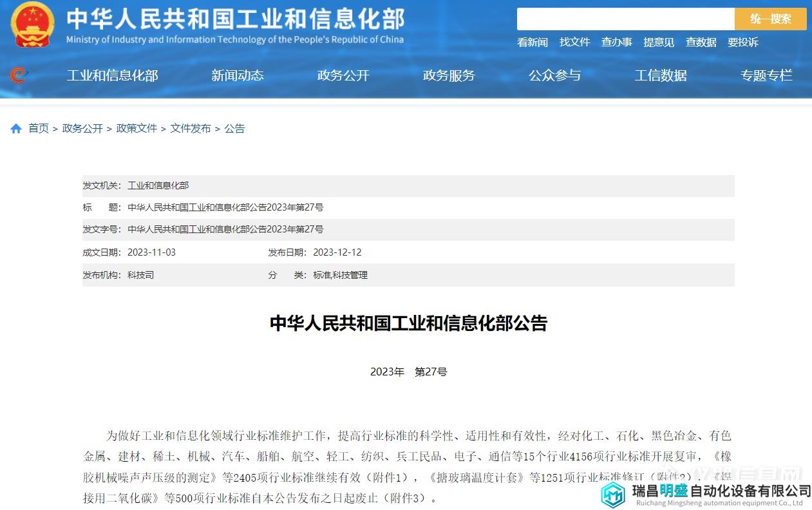Click the home icon in the breadcrumb

click(x=15, y=127)
